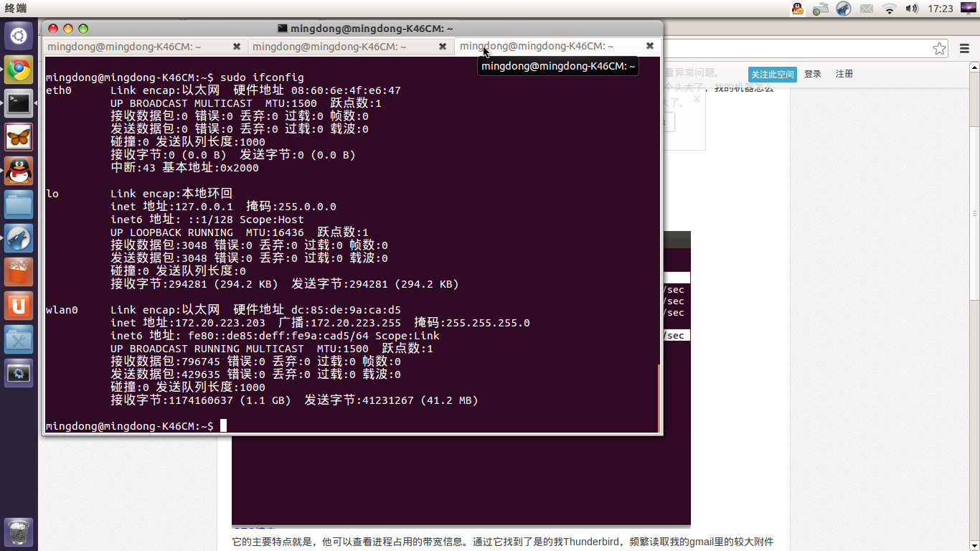Click browser scrollbar up arrow
This screenshot has height=551, width=980.
pos(975,68)
